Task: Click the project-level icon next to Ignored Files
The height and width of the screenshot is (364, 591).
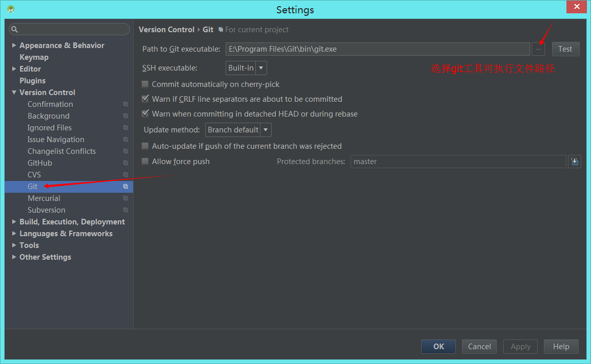Action: coord(125,128)
